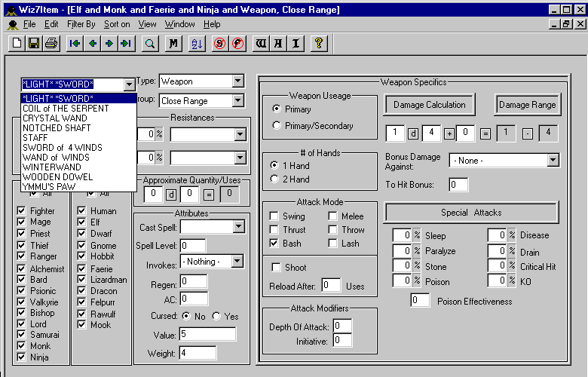Open the Invokes dropdown
This screenshot has height=377, width=588.
pyautogui.click(x=237, y=261)
